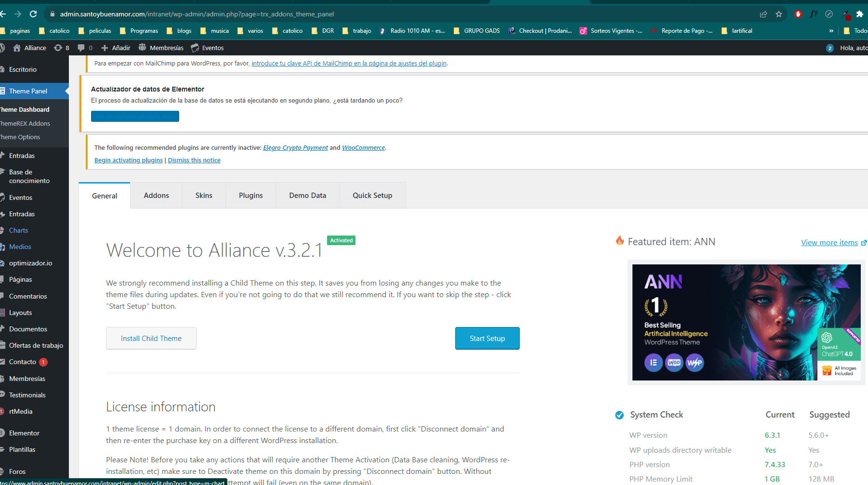
Task: Open the trabajo bookmark folder
Action: coord(357,30)
